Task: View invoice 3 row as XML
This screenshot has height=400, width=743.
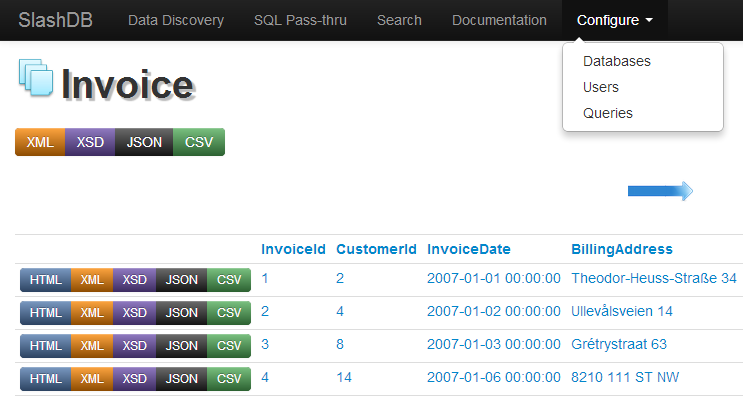Action: pos(92,346)
